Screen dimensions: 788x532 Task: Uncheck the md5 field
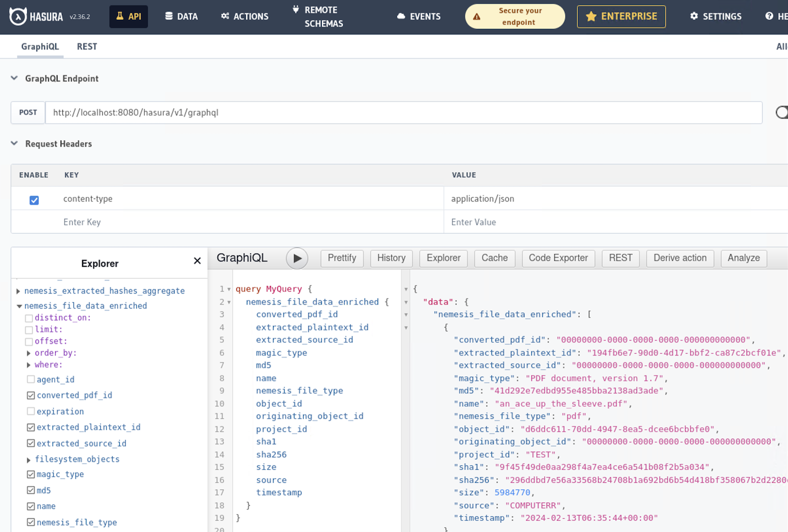click(31, 490)
